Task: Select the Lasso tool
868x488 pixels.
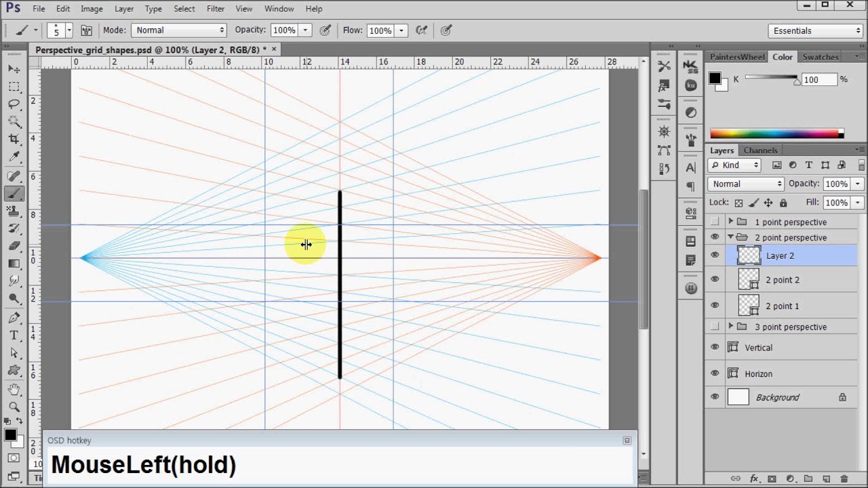Action: (x=14, y=104)
